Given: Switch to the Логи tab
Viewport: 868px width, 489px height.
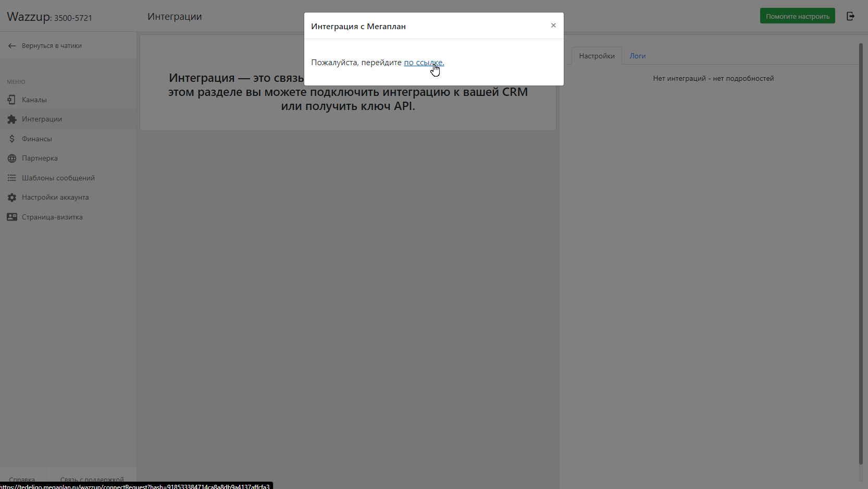Looking at the screenshot, I should pos(637,56).
